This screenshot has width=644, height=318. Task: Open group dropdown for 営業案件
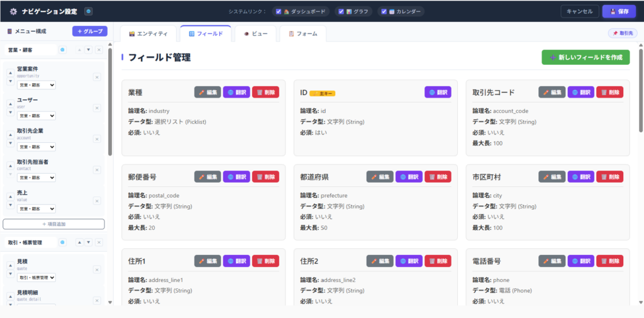pyautogui.click(x=36, y=85)
